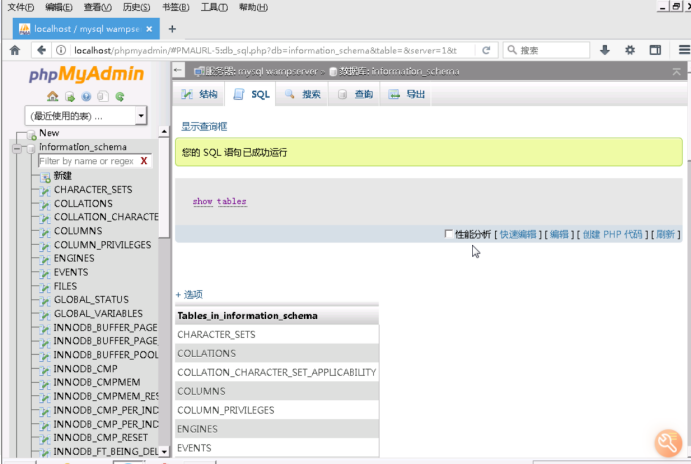Switch to the 结构 structure tab

click(200, 94)
